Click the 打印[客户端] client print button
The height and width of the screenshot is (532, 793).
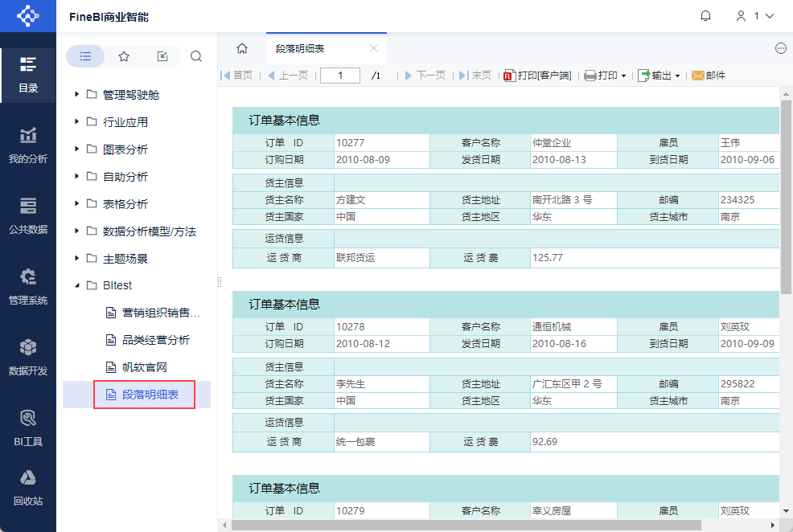[538, 76]
